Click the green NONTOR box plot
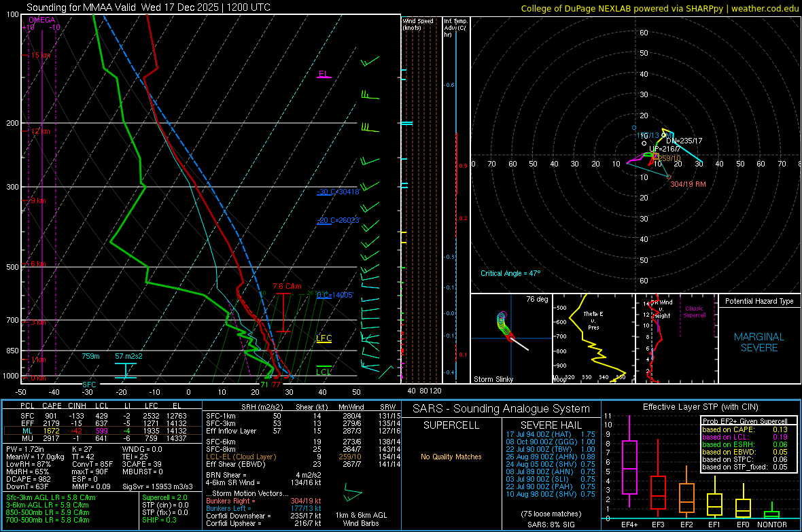Image resolution: width=802 pixels, height=532 pixels. click(771, 511)
